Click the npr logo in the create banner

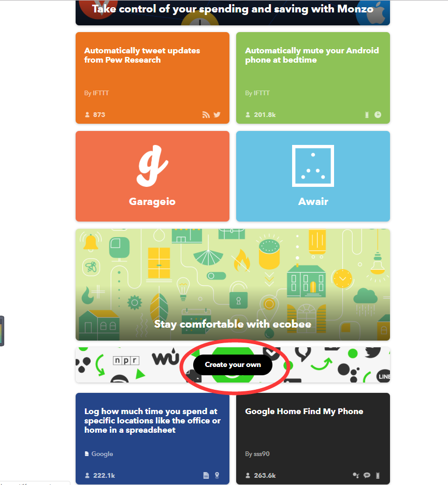click(x=126, y=360)
